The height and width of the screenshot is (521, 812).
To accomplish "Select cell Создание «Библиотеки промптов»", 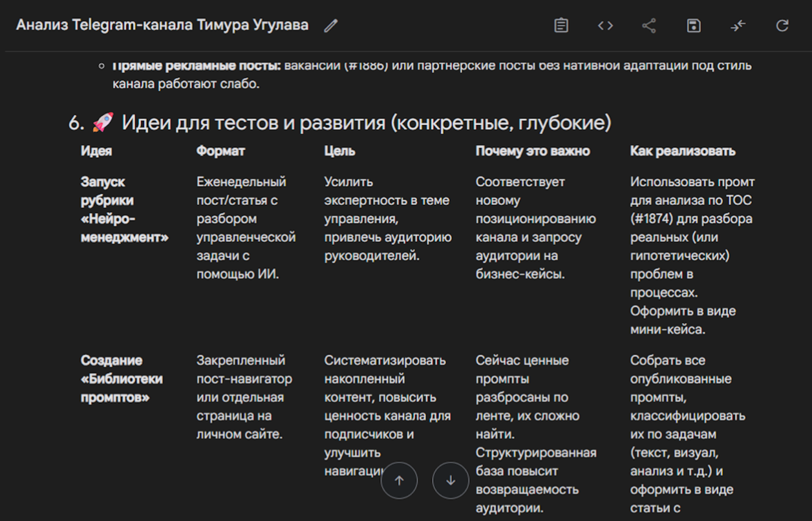I will (122, 379).
